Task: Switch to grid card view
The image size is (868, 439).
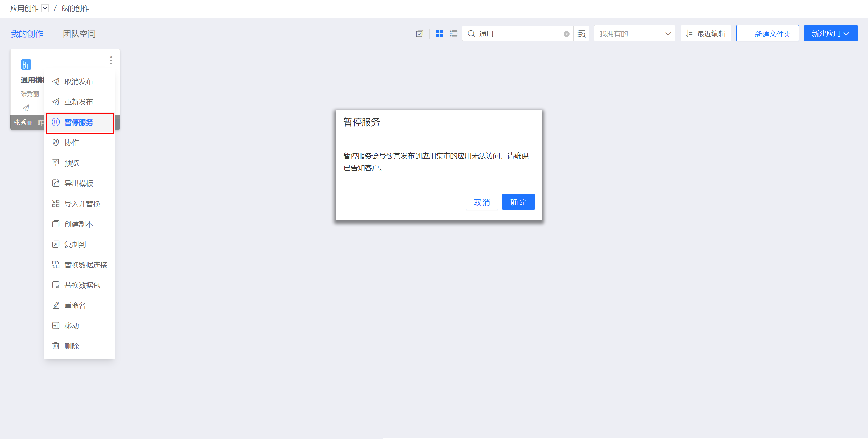Action: click(x=440, y=34)
